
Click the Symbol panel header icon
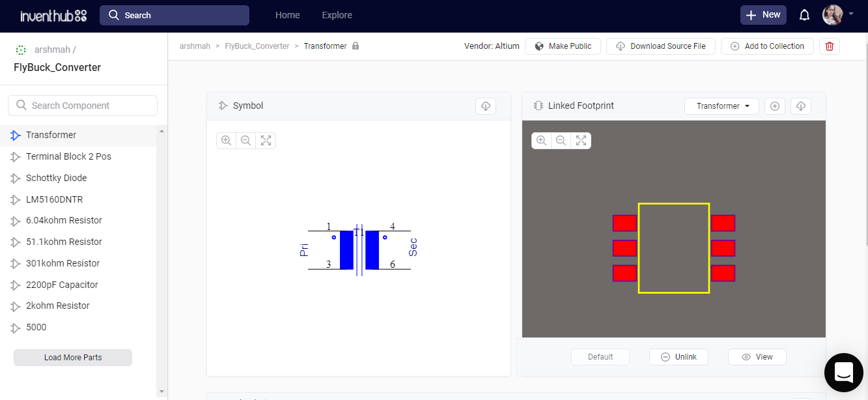pyautogui.click(x=223, y=106)
